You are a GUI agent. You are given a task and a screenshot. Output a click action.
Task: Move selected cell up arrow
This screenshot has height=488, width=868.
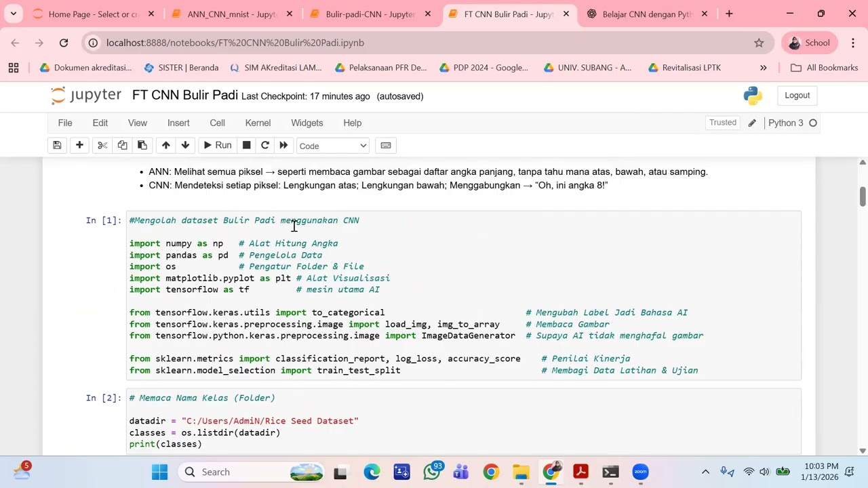[x=165, y=146]
